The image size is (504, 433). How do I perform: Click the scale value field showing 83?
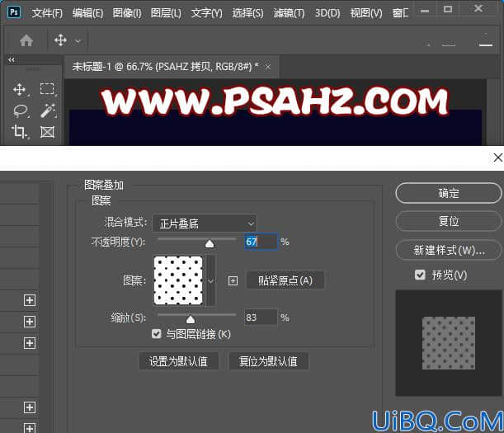pyautogui.click(x=261, y=318)
